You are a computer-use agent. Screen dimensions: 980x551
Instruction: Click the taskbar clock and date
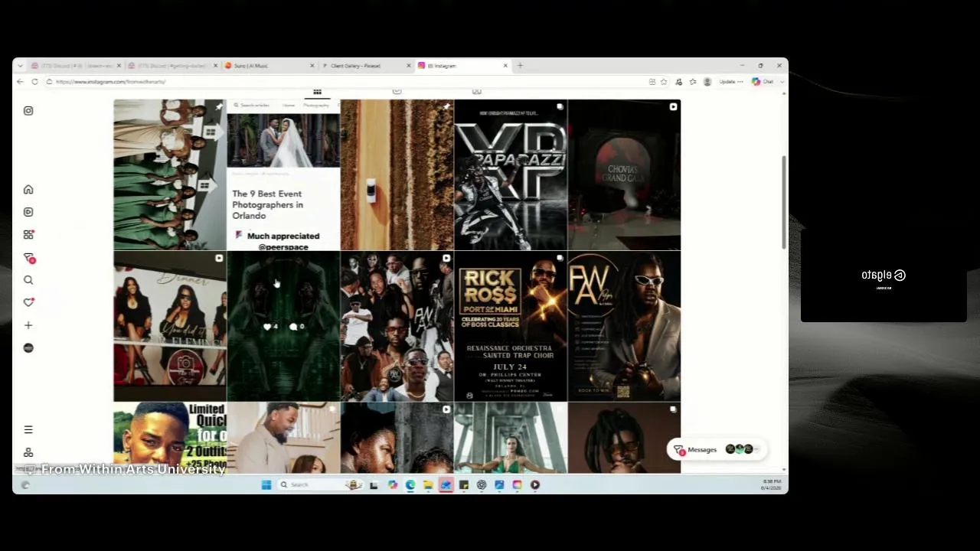(771, 484)
